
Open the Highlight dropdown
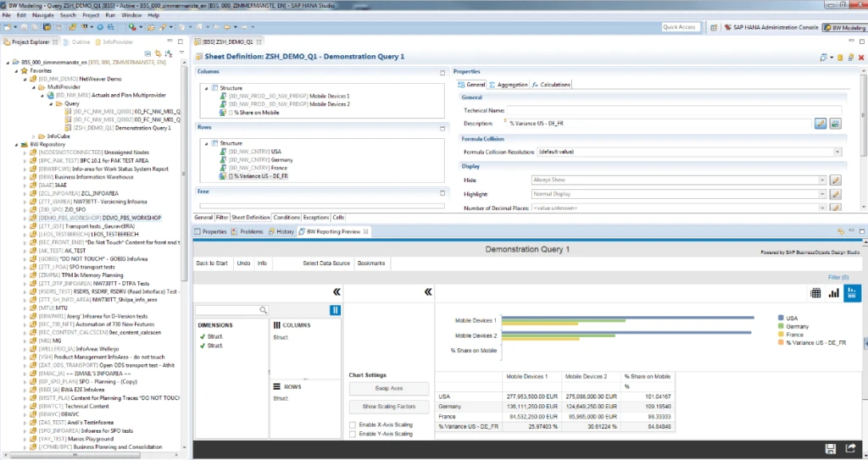coord(822,194)
